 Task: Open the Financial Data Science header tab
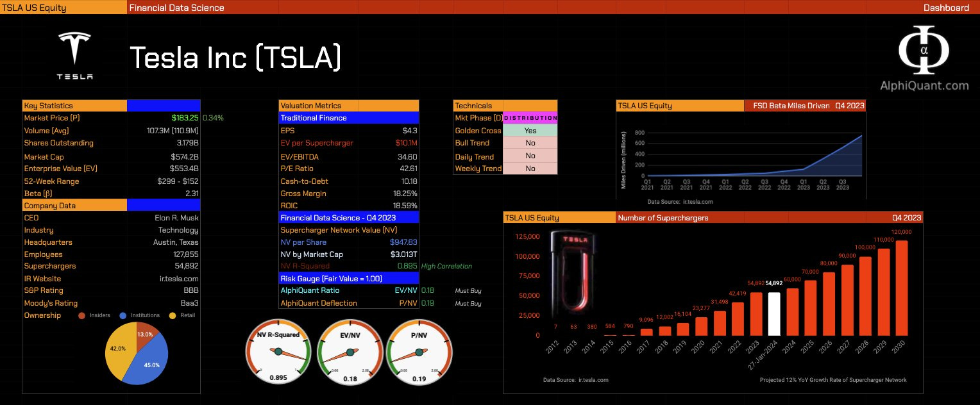point(177,8)
